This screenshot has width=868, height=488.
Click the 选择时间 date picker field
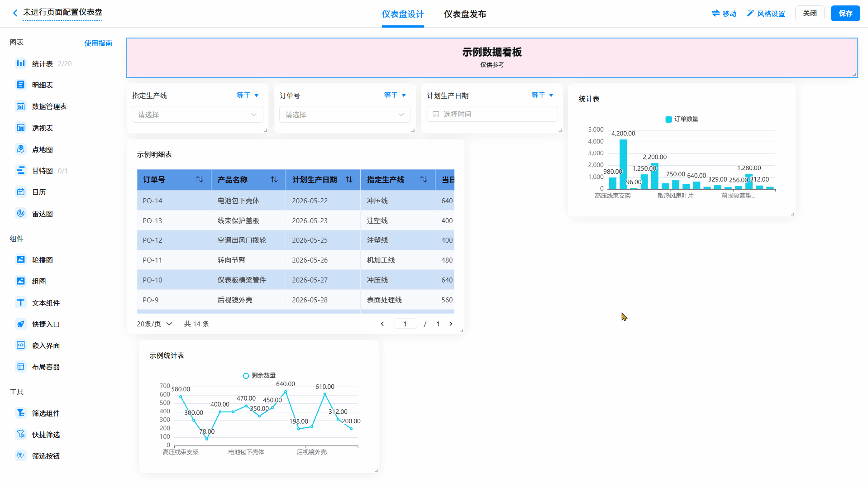[x=492, y=114]
